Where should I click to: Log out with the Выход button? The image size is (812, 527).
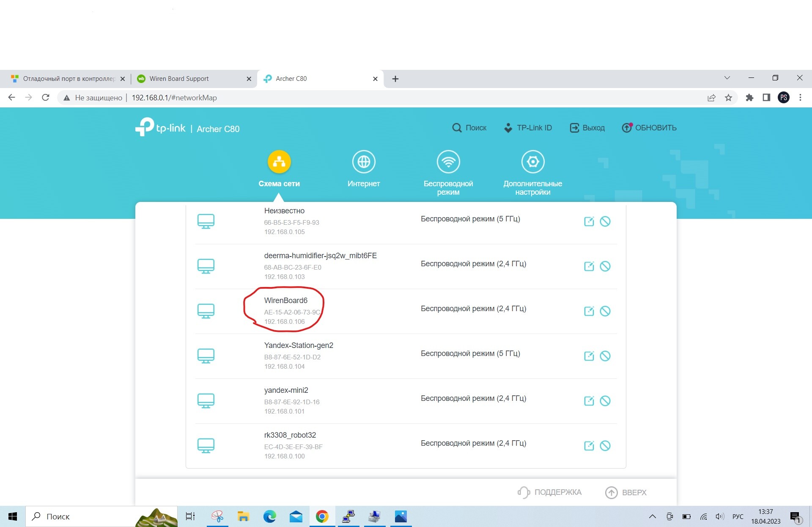tap(587, 128)
